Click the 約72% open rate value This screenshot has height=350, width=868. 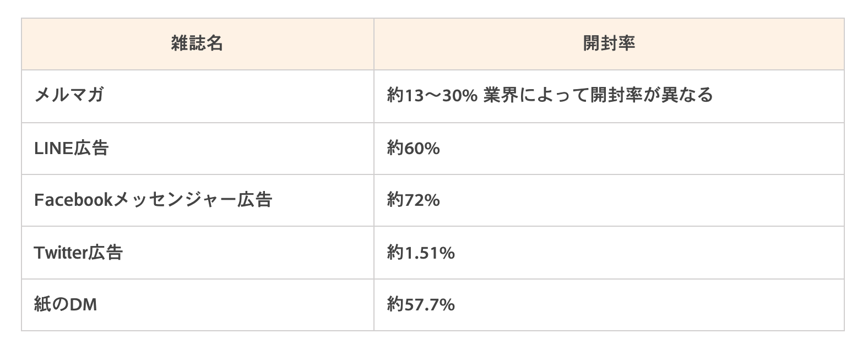(x=413, y=200)
